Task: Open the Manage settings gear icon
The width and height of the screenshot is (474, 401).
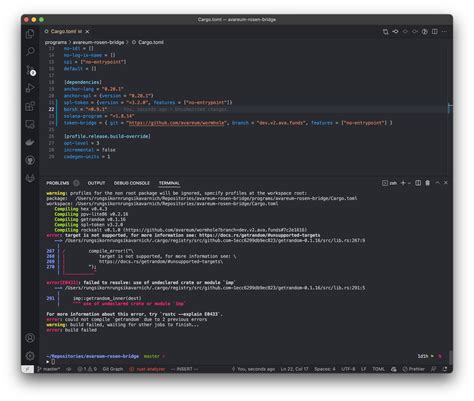Action: [30, 356]
